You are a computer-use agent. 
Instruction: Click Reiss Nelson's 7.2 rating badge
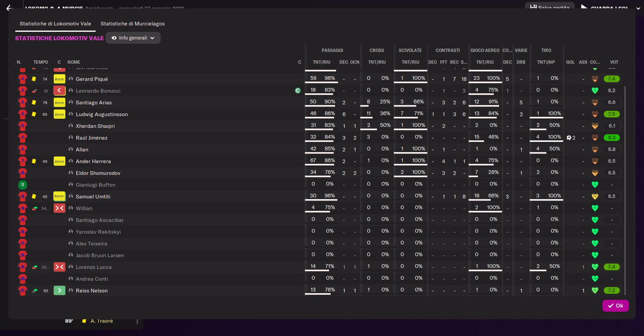pyautogui.click(x=612, y=291)
